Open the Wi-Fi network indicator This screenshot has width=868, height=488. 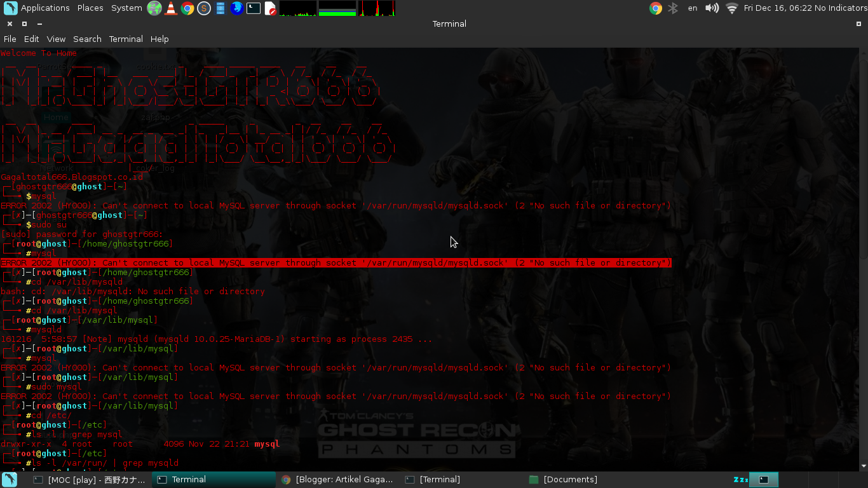point(732,8)
